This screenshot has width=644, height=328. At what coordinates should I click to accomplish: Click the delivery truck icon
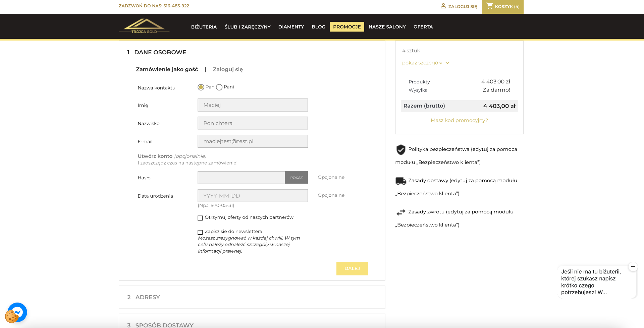point(400,181)
